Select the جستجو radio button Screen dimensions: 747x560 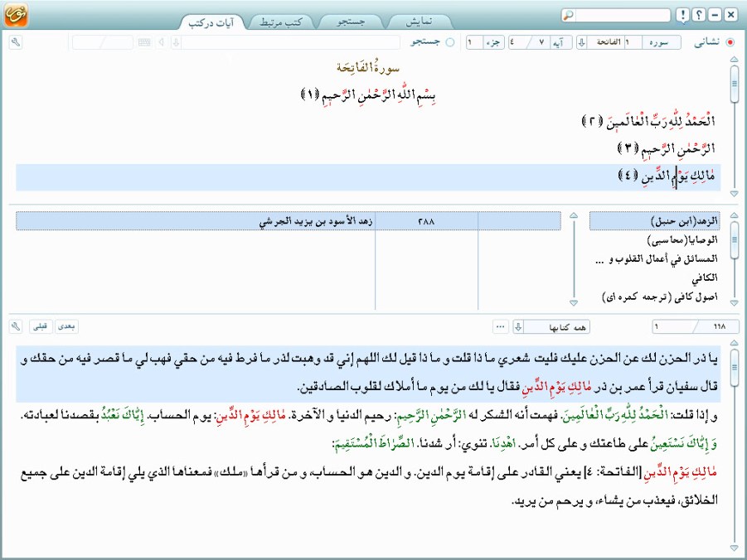pos(449,42)
